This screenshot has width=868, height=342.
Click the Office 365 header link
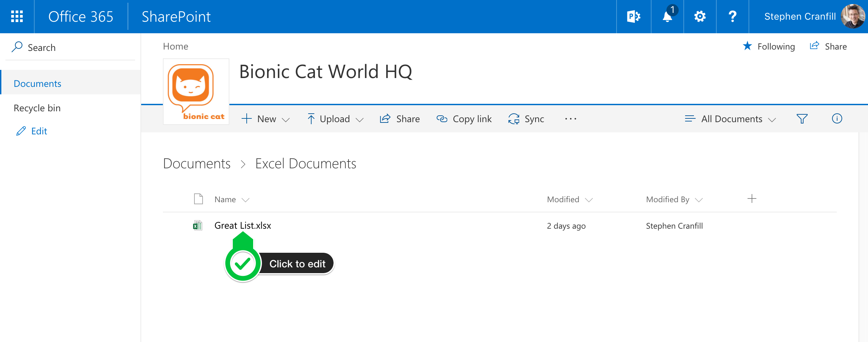click(81, 16)
